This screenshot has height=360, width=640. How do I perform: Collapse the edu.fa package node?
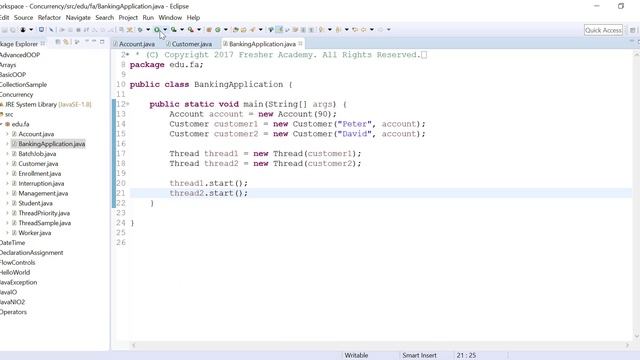[x=1, y=124]
